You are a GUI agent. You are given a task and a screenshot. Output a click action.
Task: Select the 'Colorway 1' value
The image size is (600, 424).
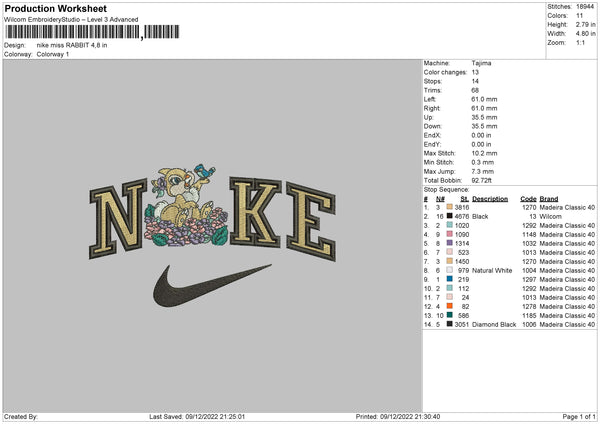click(53, 54)
